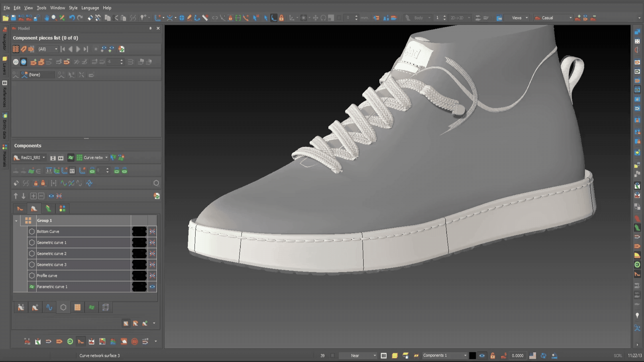Open the Tools menu
This screenshot has height=362, width=644.
41,8
